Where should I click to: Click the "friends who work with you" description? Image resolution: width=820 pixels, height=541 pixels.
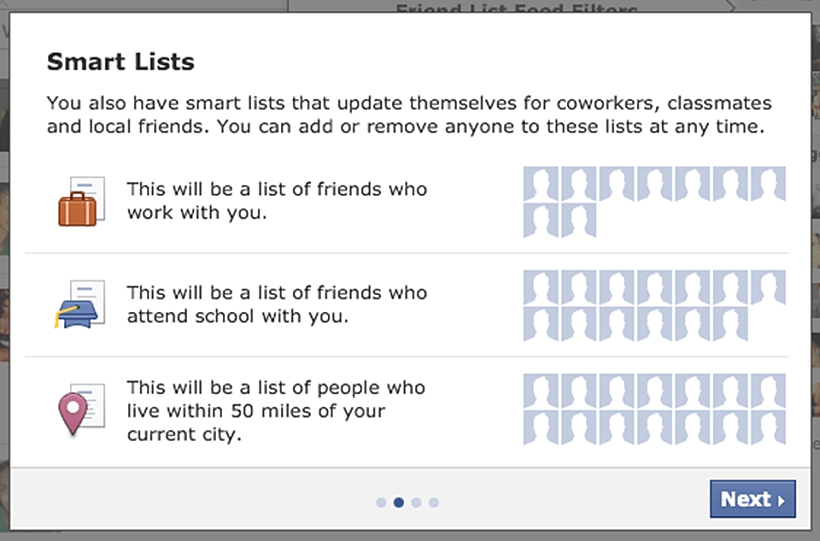(276, 200)
